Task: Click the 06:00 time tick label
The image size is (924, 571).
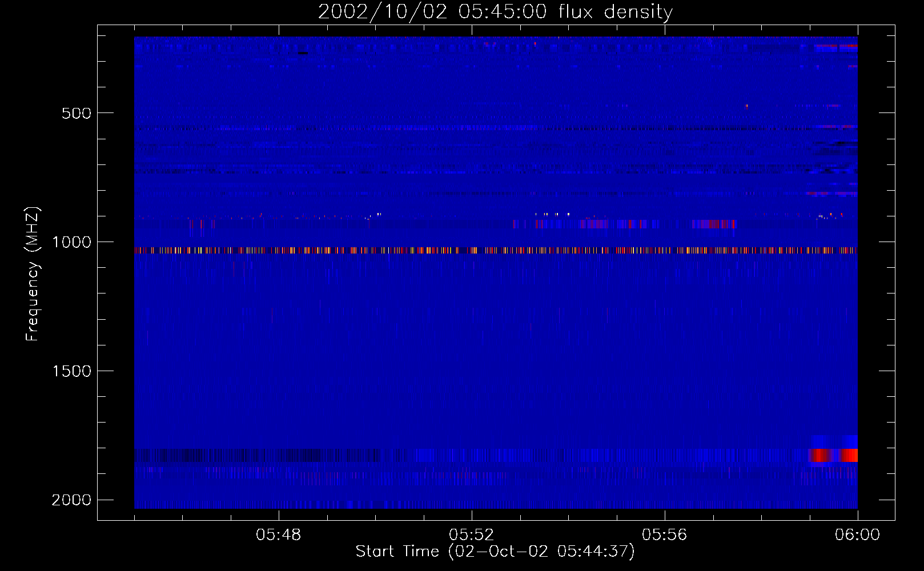Action: (x=857, y=535)
